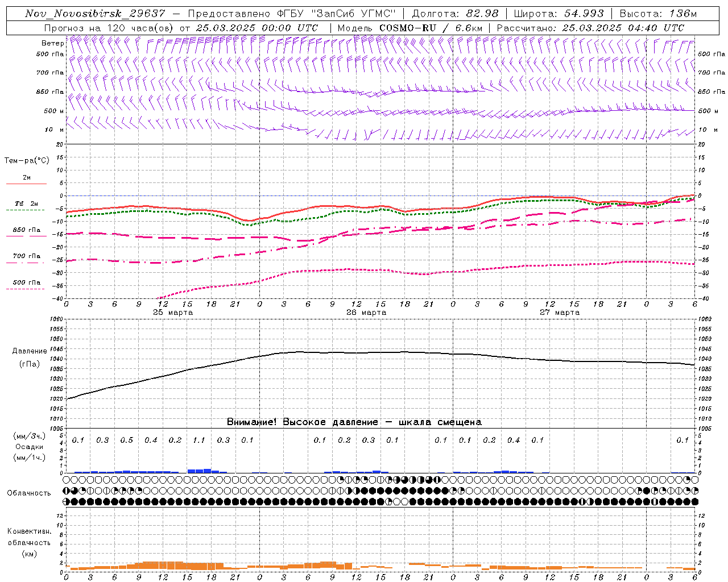Select the (гПа) unit under Давление
The width and height of the screenshot is (728, 582).
pos(30,364)
